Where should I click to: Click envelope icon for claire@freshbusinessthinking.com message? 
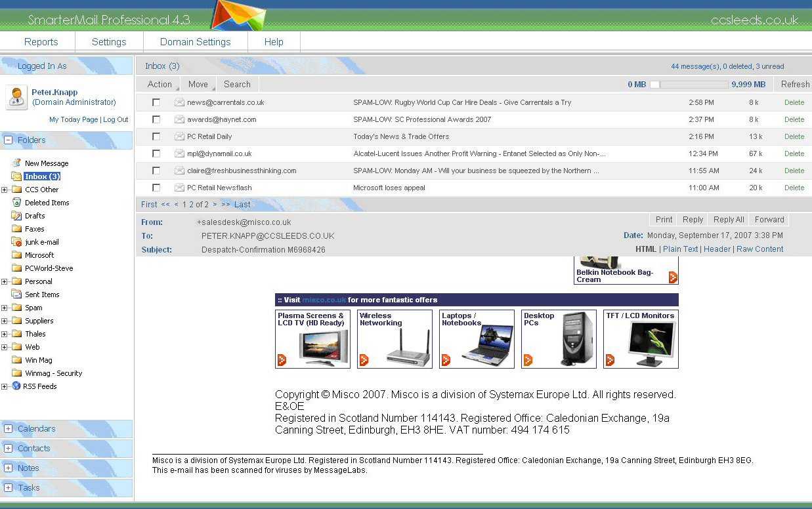pyautogui.click(x=179, y=171)
